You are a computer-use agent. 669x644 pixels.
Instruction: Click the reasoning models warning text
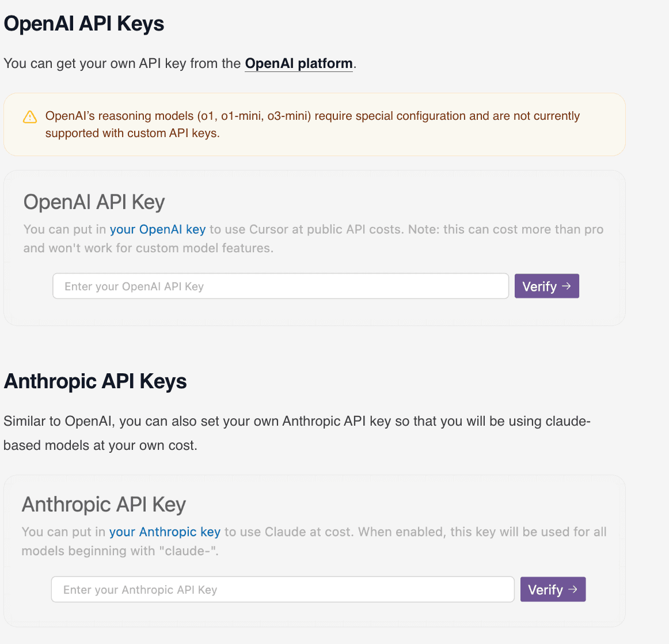pos(312,124)
